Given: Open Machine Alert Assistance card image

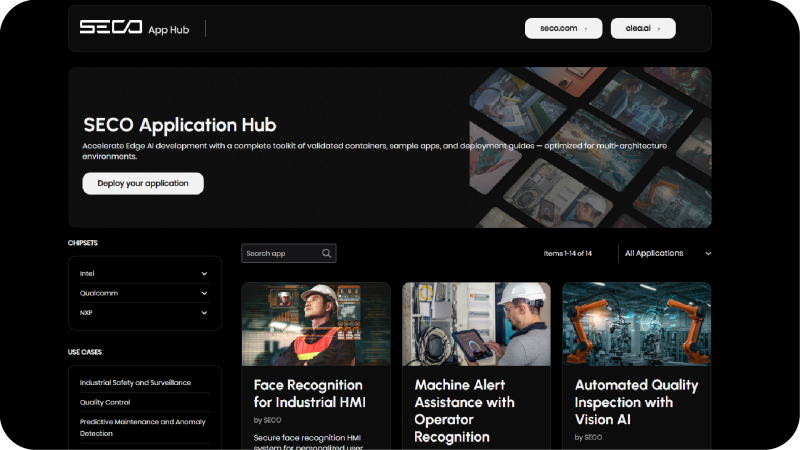Looking at the screenshot, I should click(476, 324).
